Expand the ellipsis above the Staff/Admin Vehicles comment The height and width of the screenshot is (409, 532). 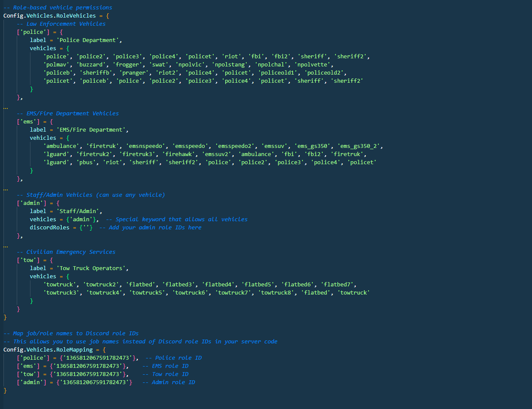click(6, 189)
